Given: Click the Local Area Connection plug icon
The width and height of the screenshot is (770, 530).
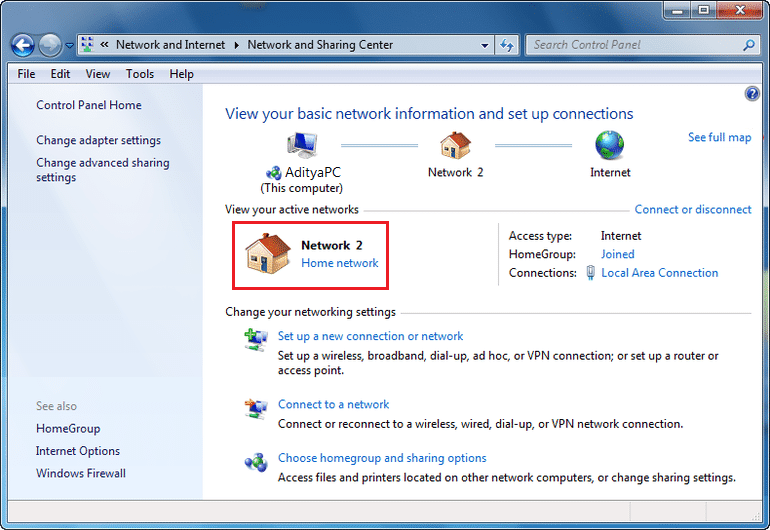Looking at the screenshot, I should pyautogui.click(x=591, y=273).
